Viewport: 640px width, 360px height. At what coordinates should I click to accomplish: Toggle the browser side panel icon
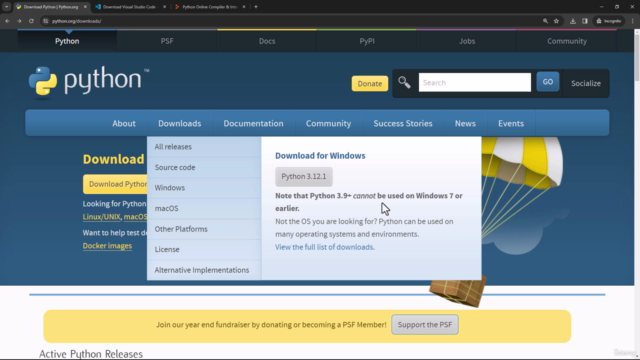[584, 21]
